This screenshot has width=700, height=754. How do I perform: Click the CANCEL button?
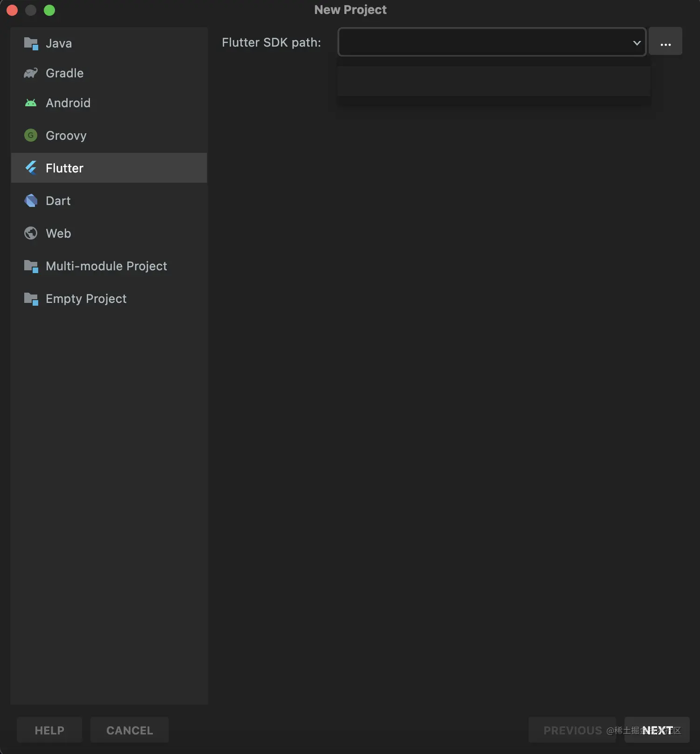coord(130,730)
